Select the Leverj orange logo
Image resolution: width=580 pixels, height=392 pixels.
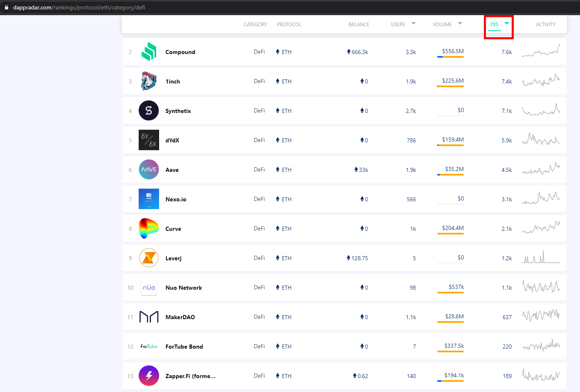149,258
